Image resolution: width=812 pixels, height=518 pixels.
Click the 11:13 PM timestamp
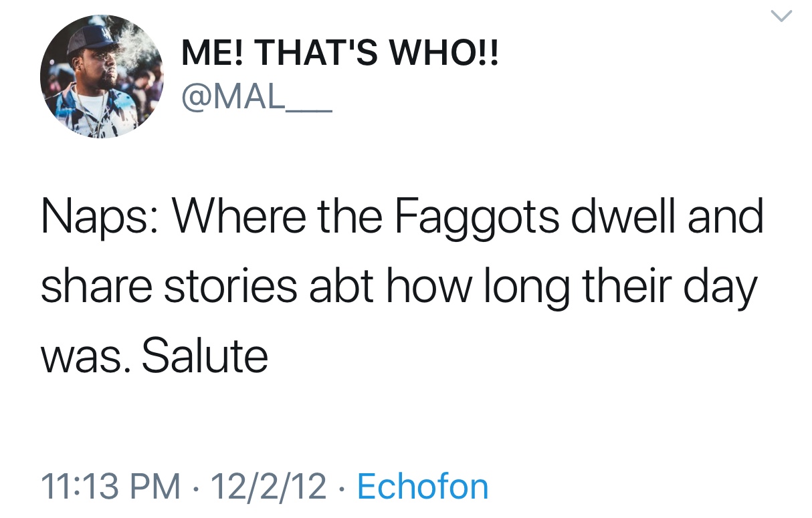110,487
